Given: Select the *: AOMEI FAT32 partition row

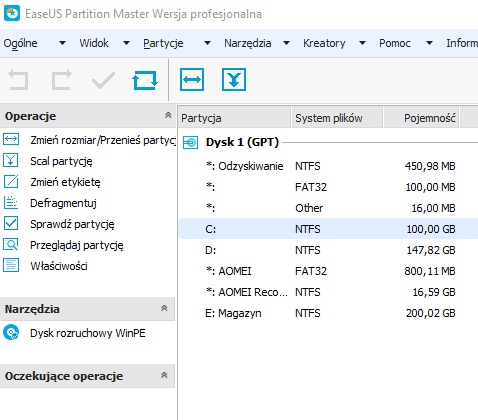Looking at the screenshot, I should (328, 271).
